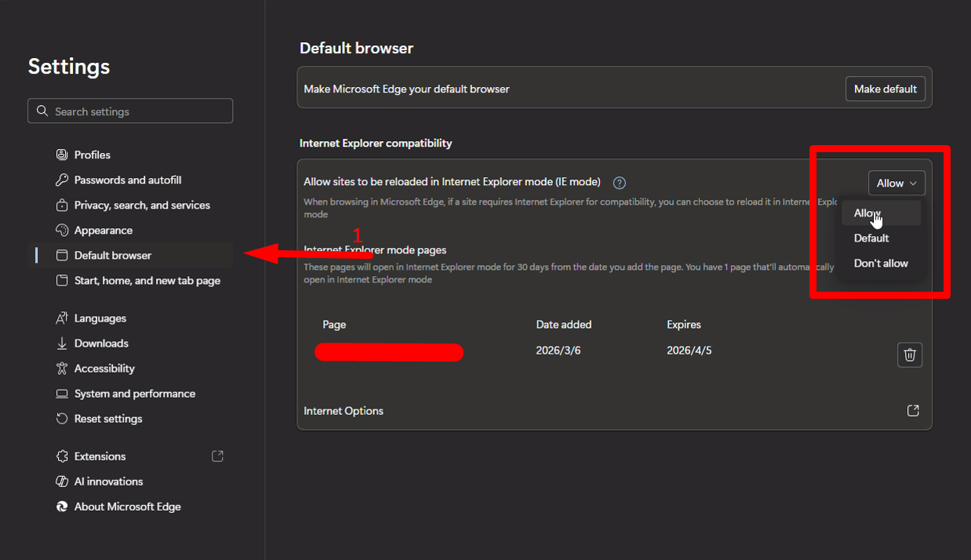Viewport: 971px width, 560px height.
Task: Click the lock icon beside Privacy, search, and services
Action: [x=62, y=205]
